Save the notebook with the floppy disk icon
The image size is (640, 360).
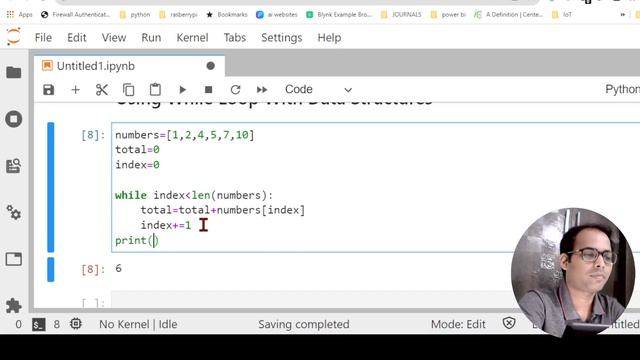click(49, 89)
